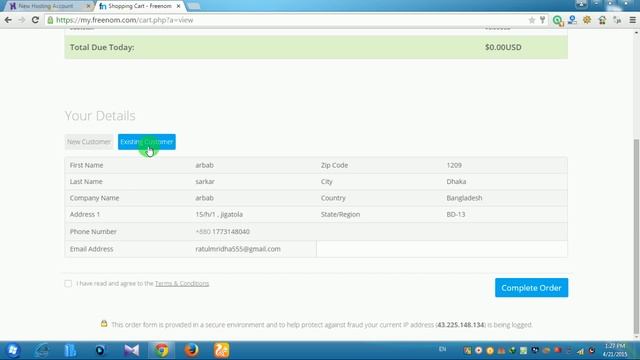640x360 pixels.
Task: Open the Windows Start menu
Action: pyautogui.click(x=12, y=350)
